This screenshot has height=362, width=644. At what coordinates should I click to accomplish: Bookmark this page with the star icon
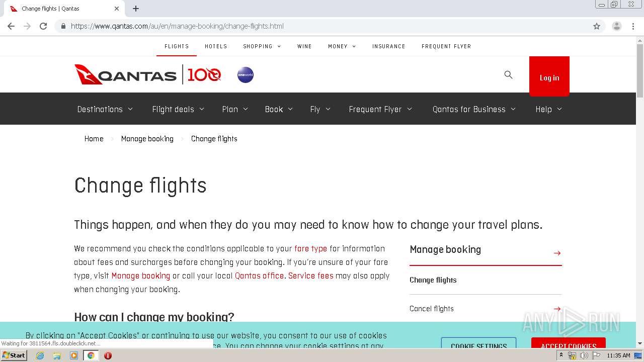click(x=597, y=26)
